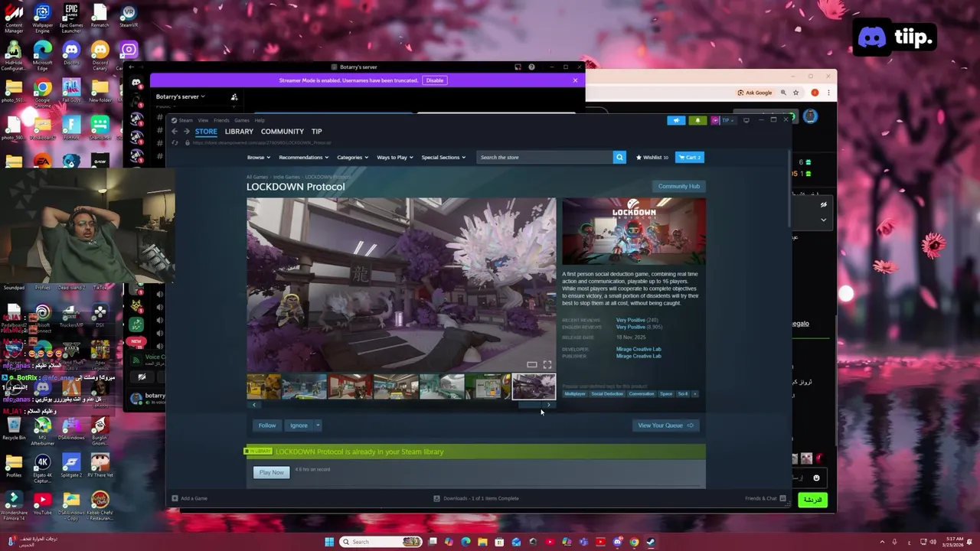
Task: Go back with Steam's left arrow
Action: 175,132
